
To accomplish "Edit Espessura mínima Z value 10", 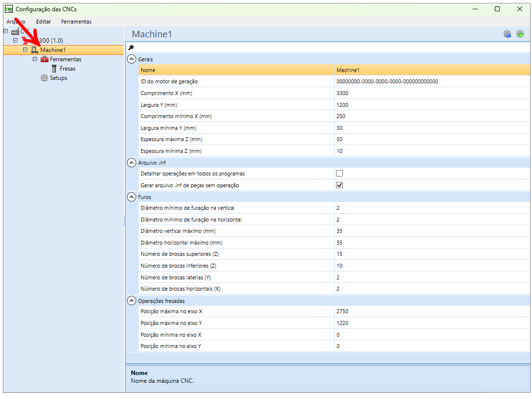I will point(432,151).
